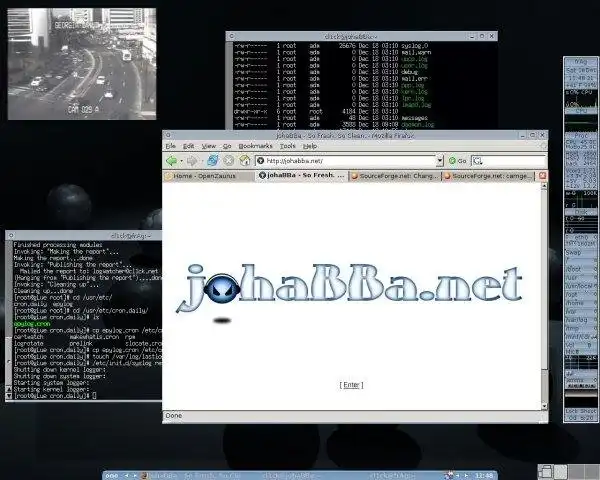
Task: Select the johaBBa - So Fresh tab
Action: 302,175
